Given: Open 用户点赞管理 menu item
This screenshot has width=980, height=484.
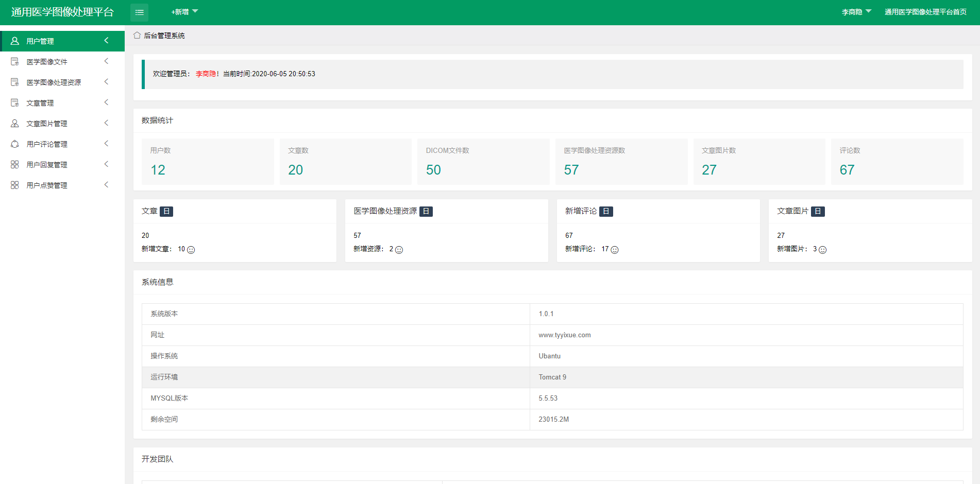Looking at the screenshot, I should pyautogui.click(x=62, y=185).
